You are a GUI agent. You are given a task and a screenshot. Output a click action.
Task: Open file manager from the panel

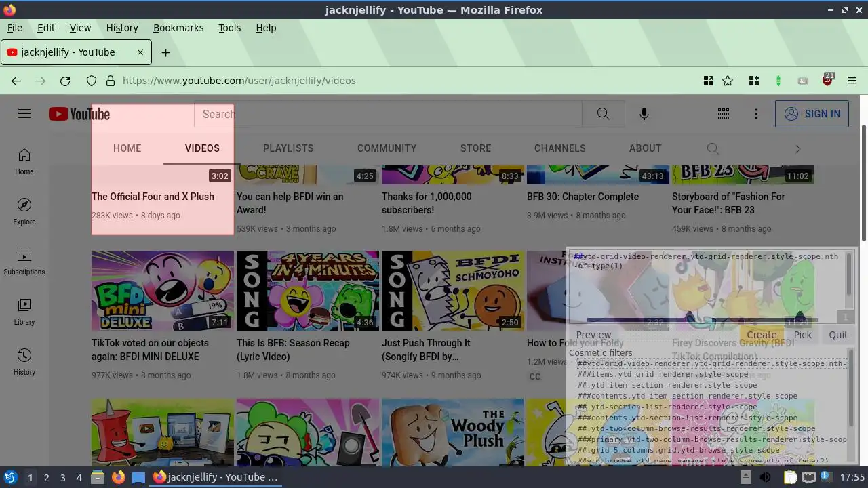98,477
